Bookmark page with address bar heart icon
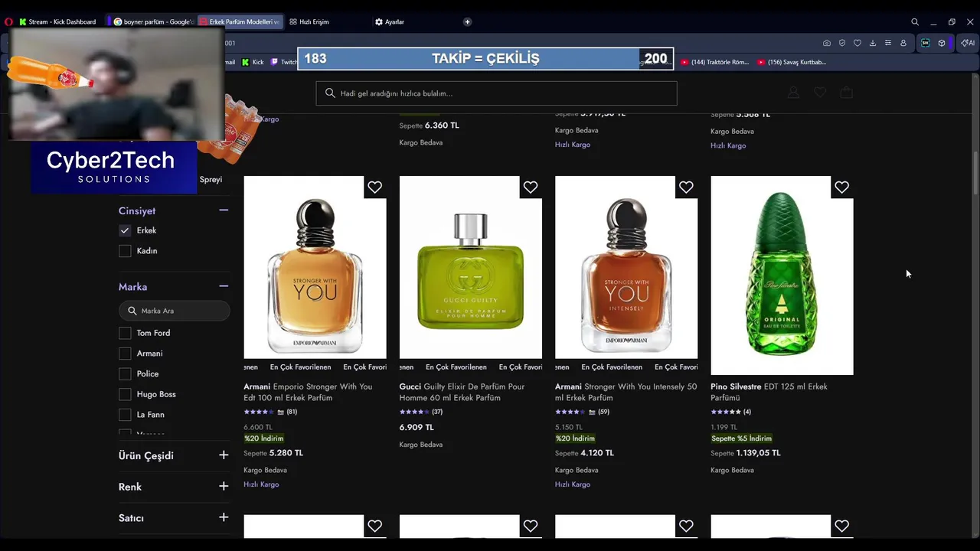This screenshot has width=980, height=551. pyautogui.click(x=857, y=43)
